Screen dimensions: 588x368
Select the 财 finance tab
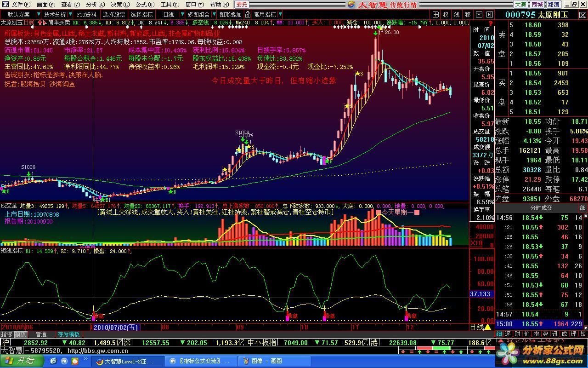(x=516, y=334)
